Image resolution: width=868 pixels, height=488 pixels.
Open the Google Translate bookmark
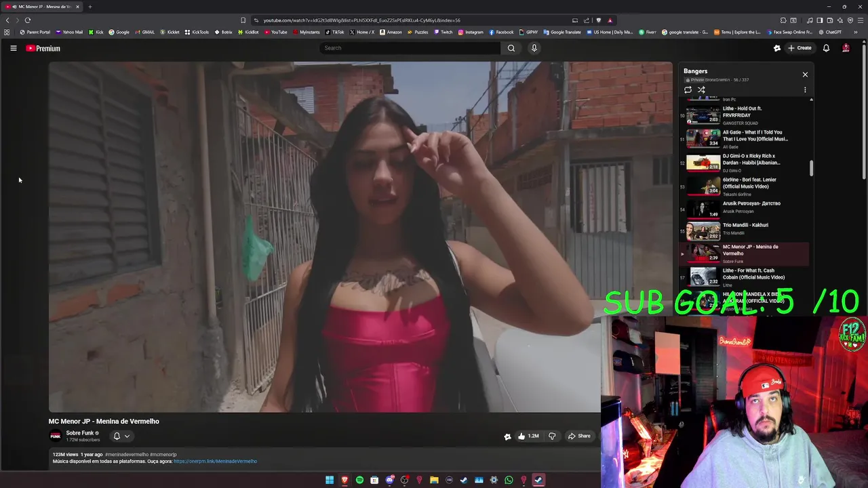point(562,32)
